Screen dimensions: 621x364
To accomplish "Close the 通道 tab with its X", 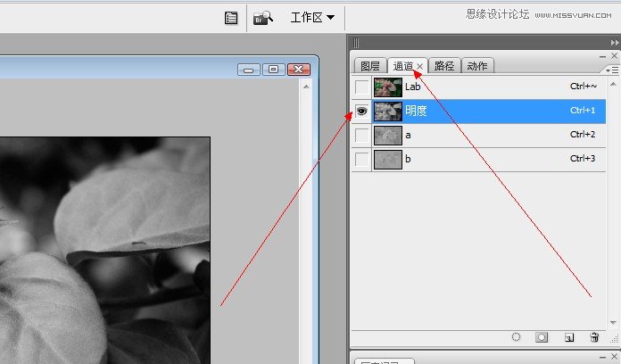I will [x=420, y=66].
